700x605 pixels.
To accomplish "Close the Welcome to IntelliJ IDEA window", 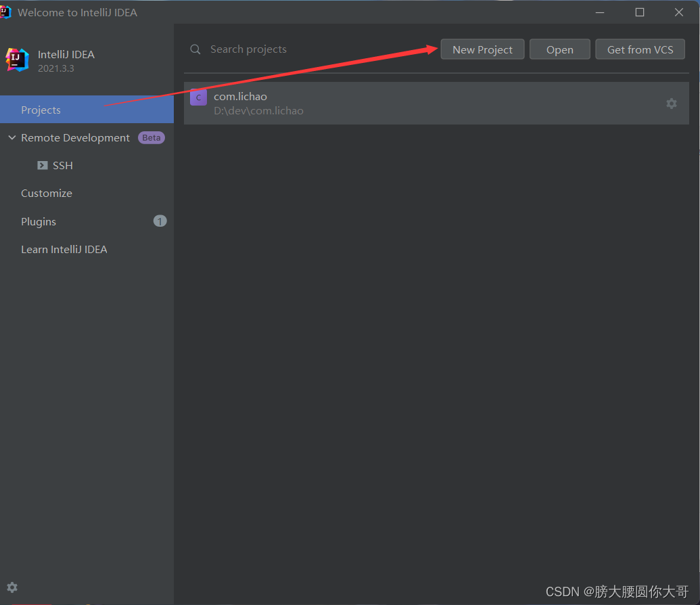I will click(678, 12).
